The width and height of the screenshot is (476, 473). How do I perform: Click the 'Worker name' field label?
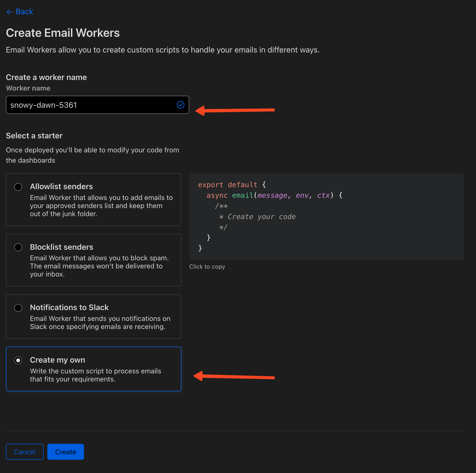[x=28, y=88]
